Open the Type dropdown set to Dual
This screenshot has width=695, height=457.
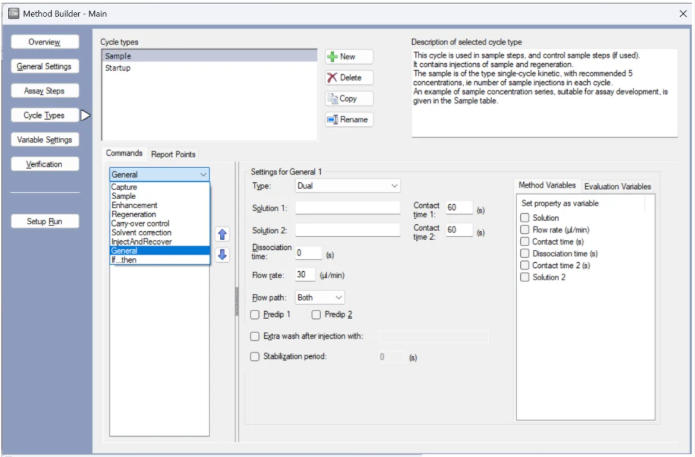348,186
